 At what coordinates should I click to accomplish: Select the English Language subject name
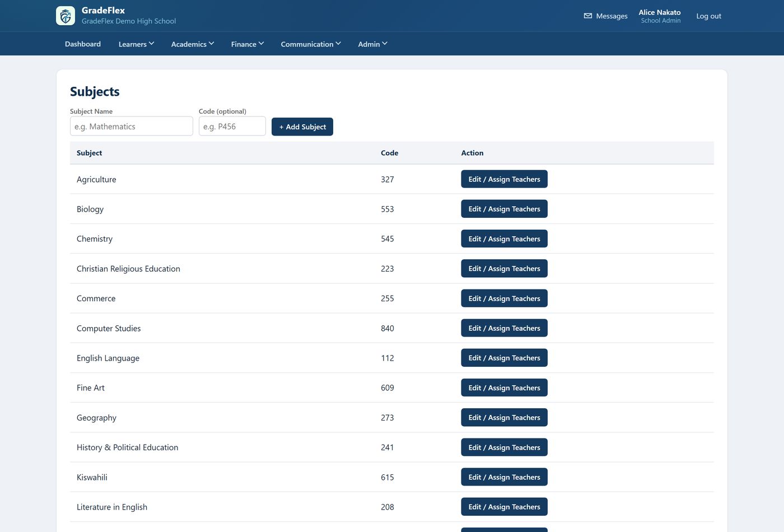click(x=108, y=358)
